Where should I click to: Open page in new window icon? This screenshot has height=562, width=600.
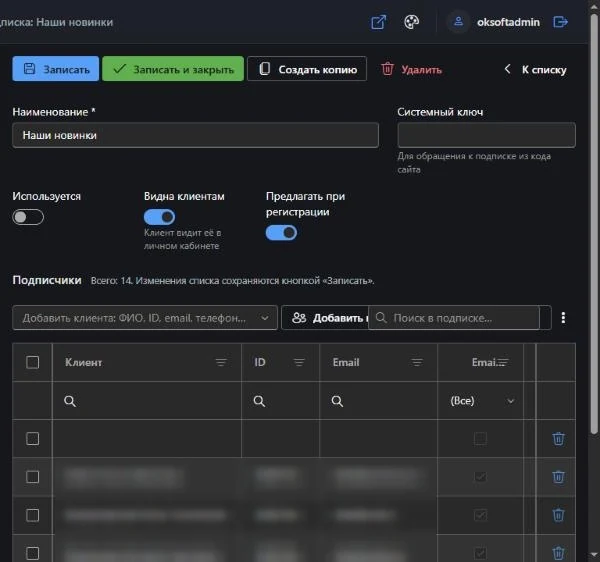378,22
